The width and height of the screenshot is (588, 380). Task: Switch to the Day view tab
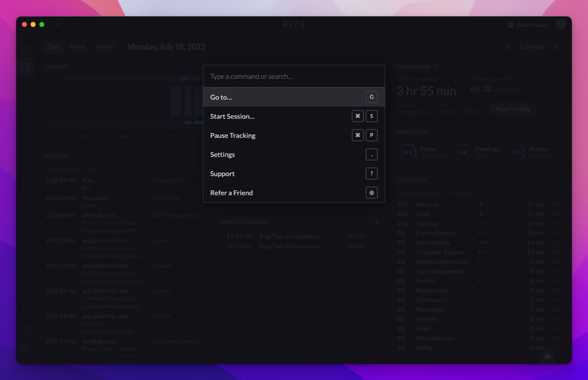pos(54,47)
